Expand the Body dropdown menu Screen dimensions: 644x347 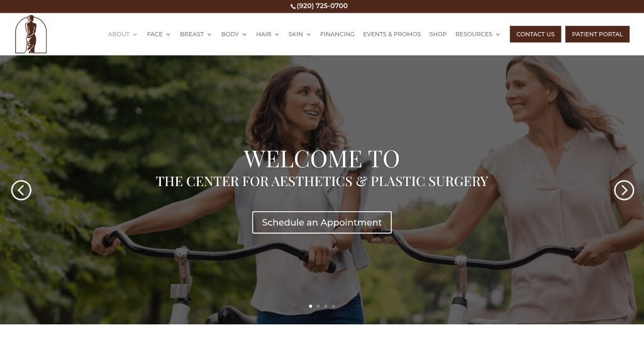pyautogui.click(x=234, y=34)
